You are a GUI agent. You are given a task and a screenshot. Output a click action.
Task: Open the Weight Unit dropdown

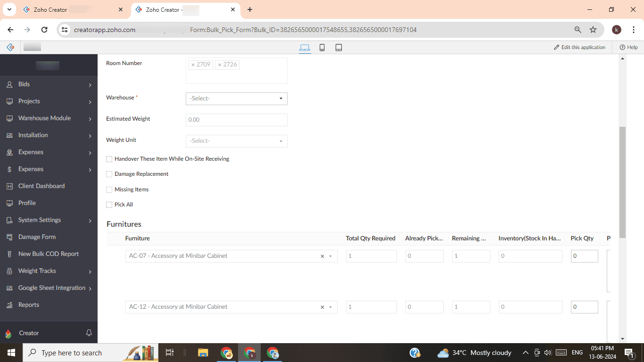pos(236,141)
